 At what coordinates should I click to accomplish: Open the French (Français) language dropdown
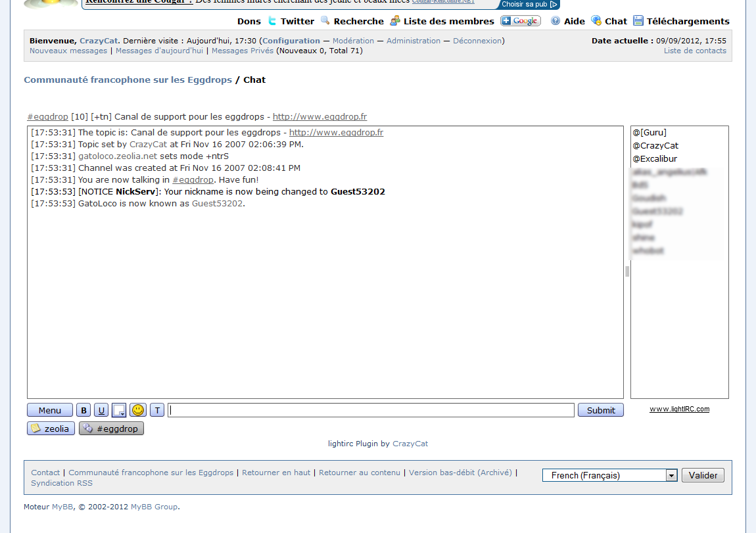pyautogui.click(x=610, y=475)
